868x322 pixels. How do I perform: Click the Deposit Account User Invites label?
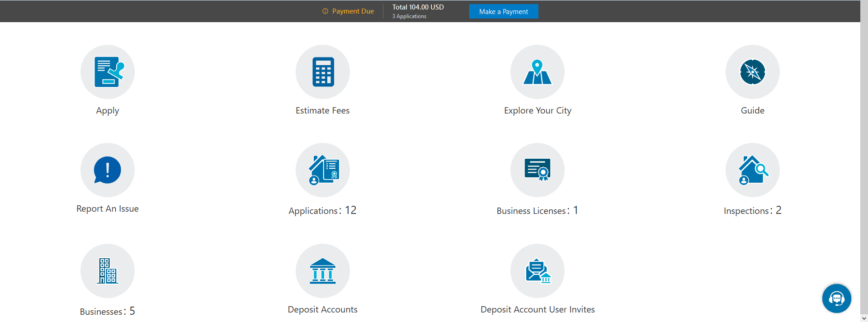click(x=538, y=309)
